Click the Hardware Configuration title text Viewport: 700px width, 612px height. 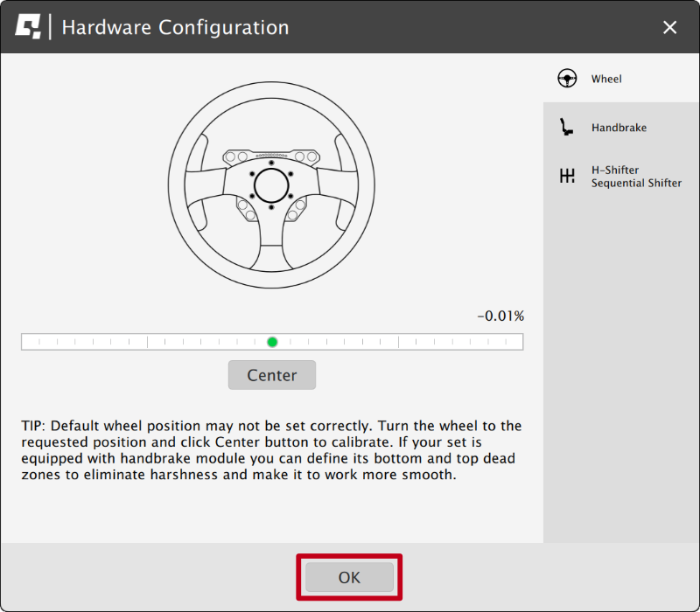173,27
